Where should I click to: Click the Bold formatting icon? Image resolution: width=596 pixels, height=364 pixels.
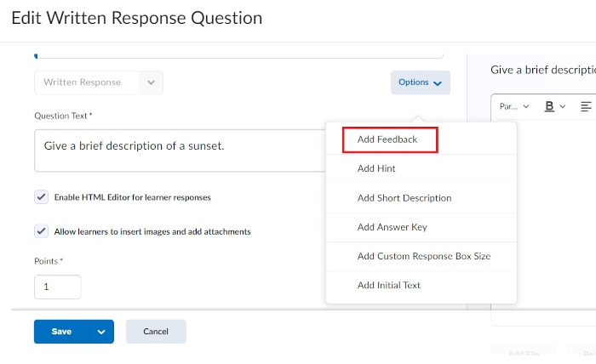[549, 106]
